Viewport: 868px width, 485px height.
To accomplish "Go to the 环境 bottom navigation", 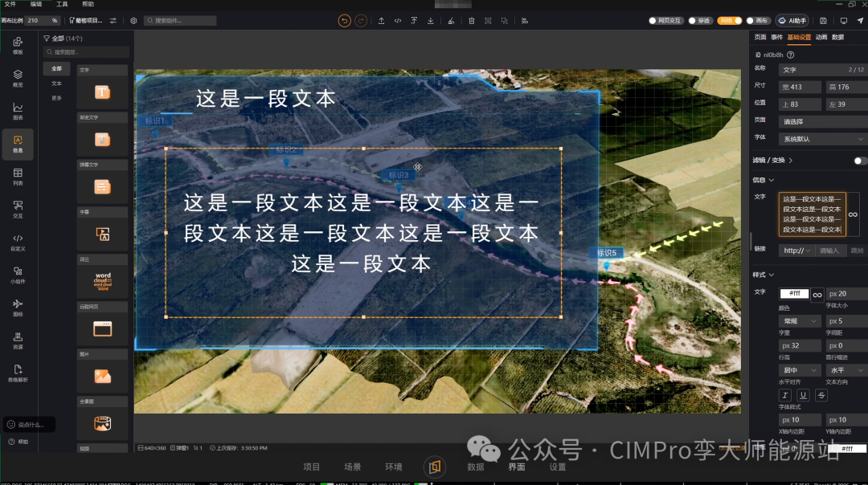I will 393,467.
